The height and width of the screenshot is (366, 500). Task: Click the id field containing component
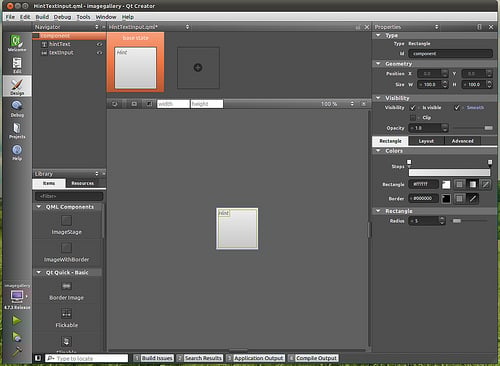pos(450,53)
